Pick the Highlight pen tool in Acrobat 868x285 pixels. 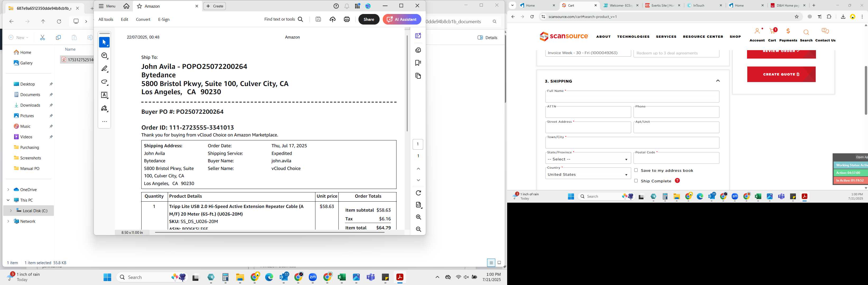(104, 69)
